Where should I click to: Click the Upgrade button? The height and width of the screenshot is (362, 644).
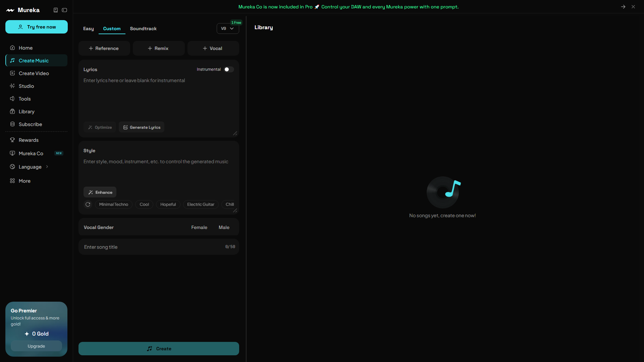tap(36, 346)
